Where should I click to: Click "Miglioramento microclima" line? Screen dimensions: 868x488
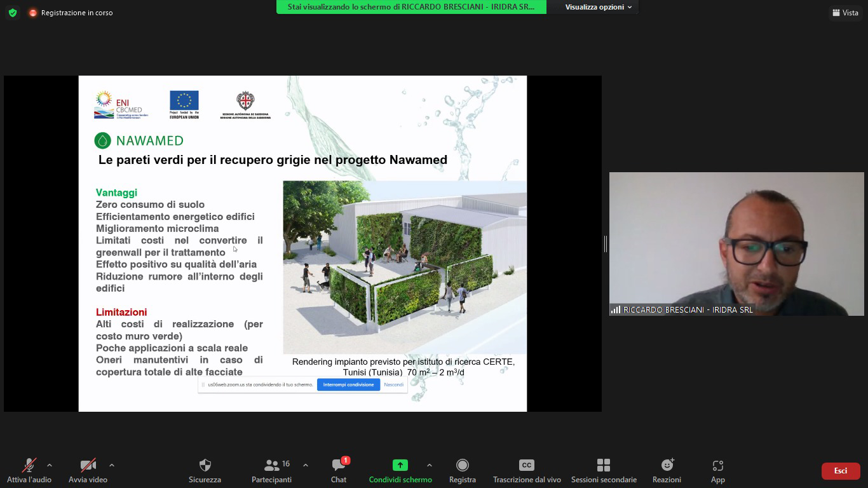click(157, 228)
